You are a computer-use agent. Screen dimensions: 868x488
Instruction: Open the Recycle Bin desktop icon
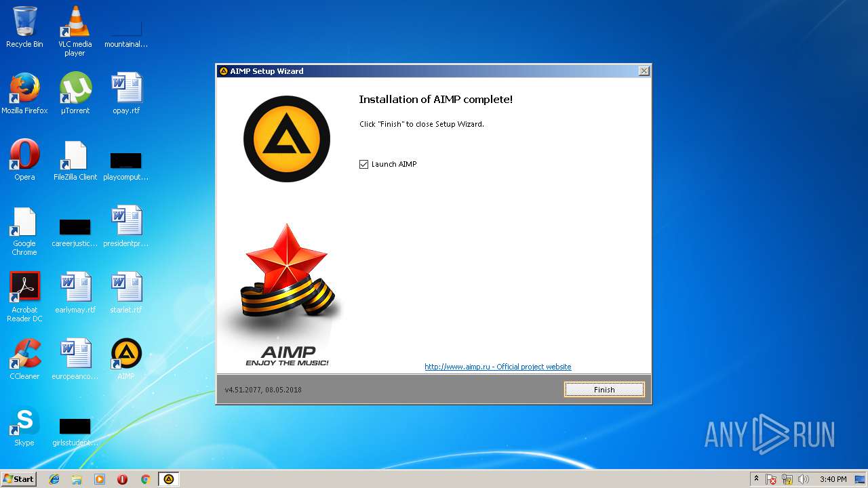[24, 27]
